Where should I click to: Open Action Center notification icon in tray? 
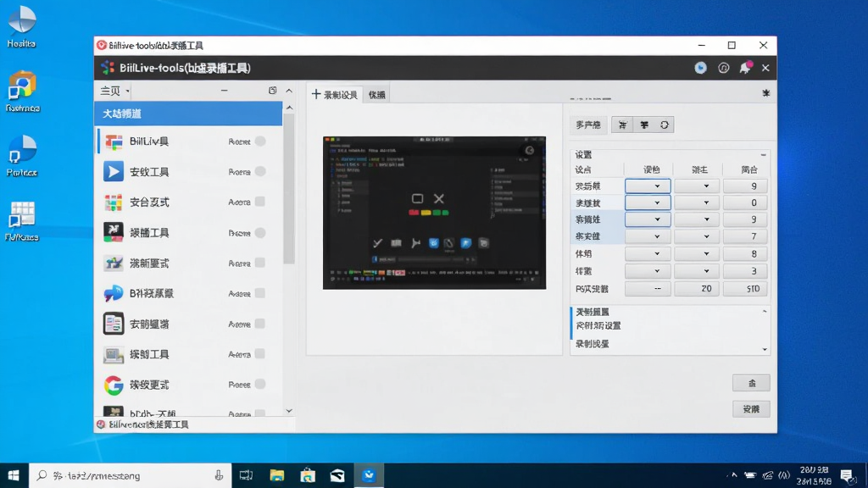[x=847, y=475]
